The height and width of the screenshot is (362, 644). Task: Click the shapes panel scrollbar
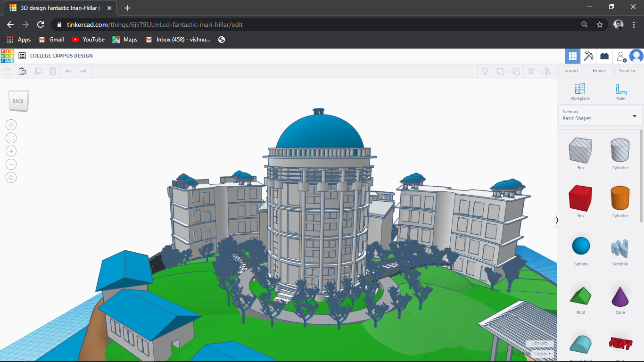(x=641, y=175)
